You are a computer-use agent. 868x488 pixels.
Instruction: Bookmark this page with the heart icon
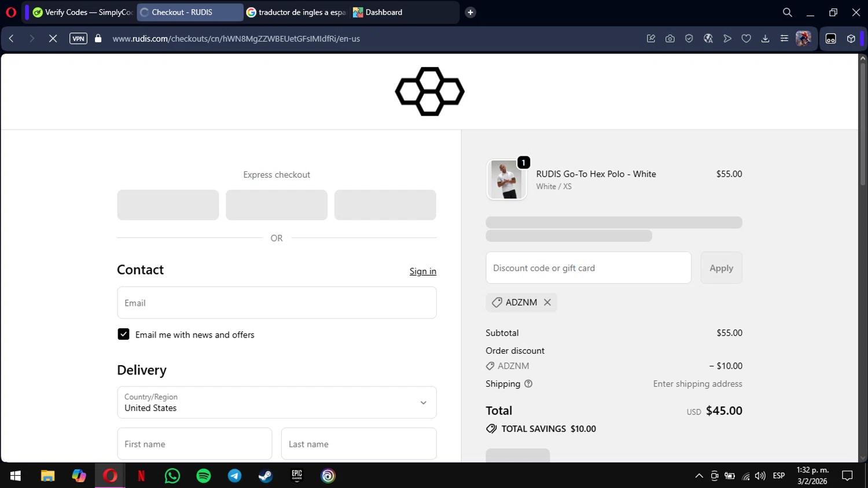pos(746,39)
